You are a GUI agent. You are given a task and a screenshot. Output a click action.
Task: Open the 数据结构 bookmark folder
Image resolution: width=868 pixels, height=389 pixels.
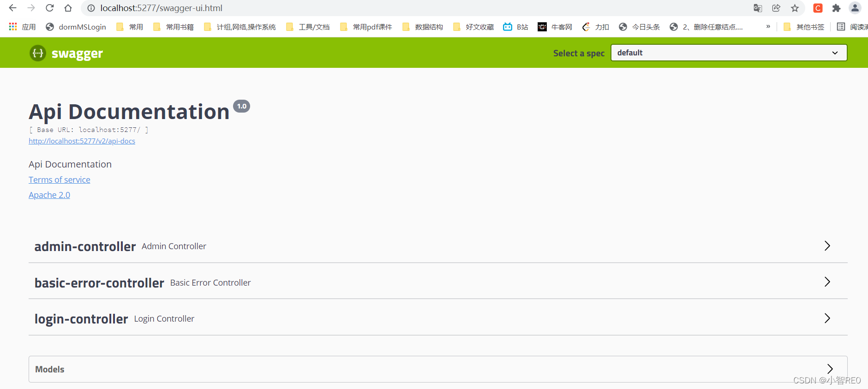(423, 27)
